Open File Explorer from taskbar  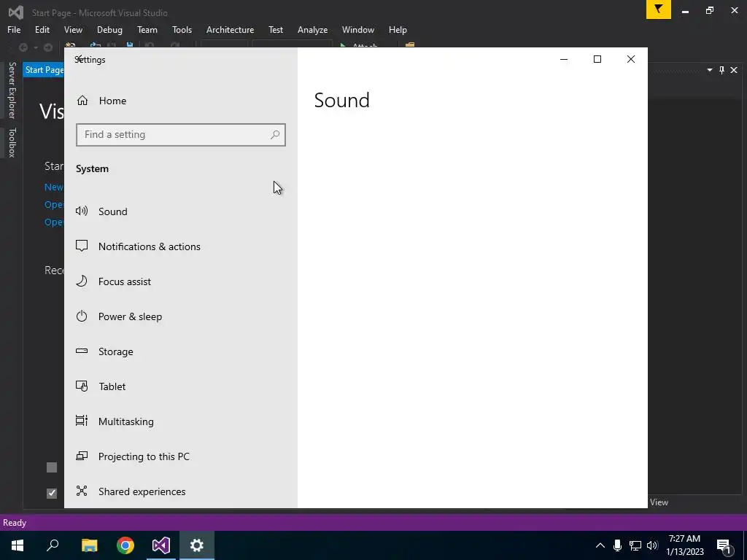pos(90,545)
